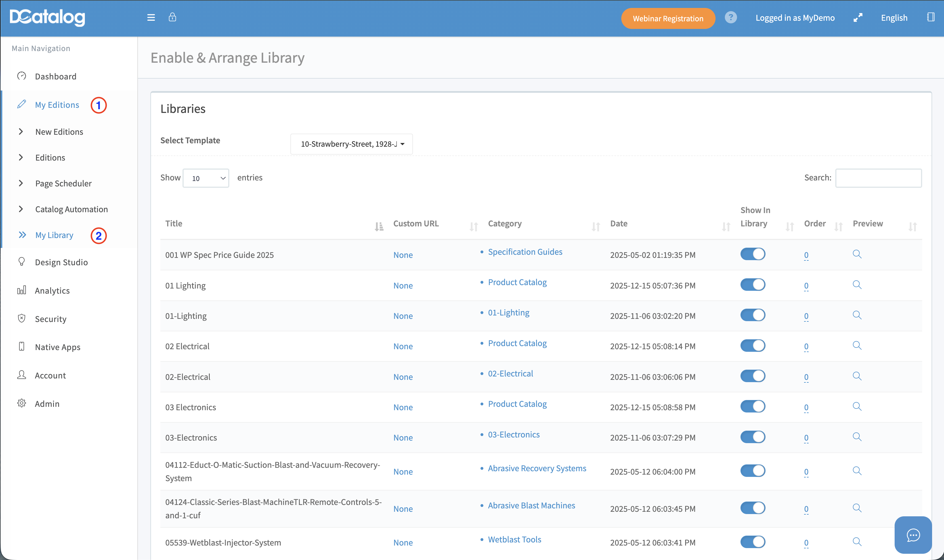Image resolution: width=944 pixels, height=560 pixels.
Task: Open the Select Template dropdown
Action: pos(351,144)
